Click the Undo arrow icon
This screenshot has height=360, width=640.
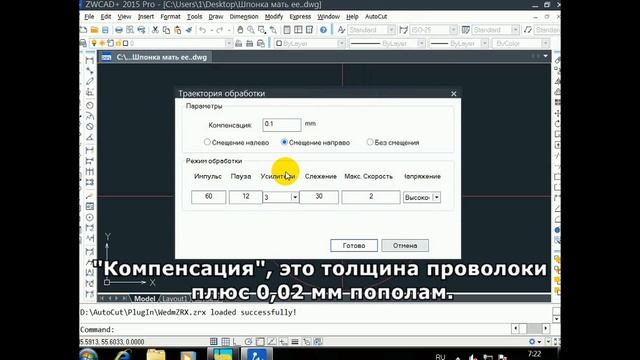(202, 30)
